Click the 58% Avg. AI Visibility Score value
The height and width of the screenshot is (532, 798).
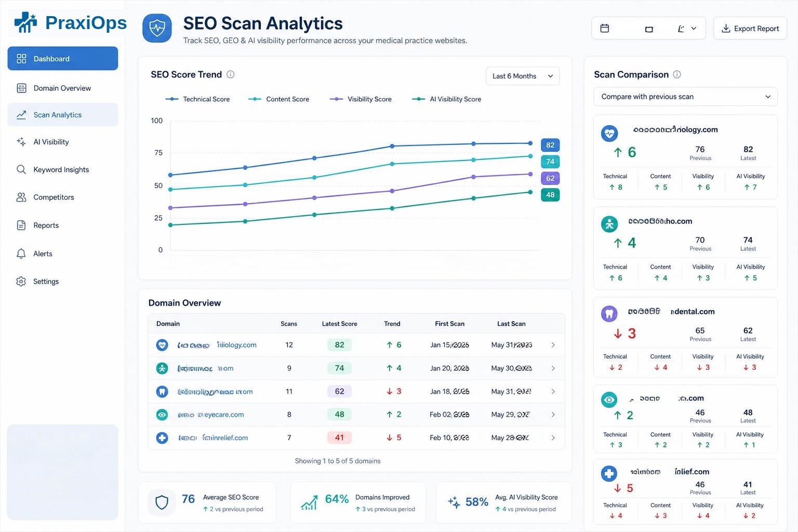tap(476, 502)
